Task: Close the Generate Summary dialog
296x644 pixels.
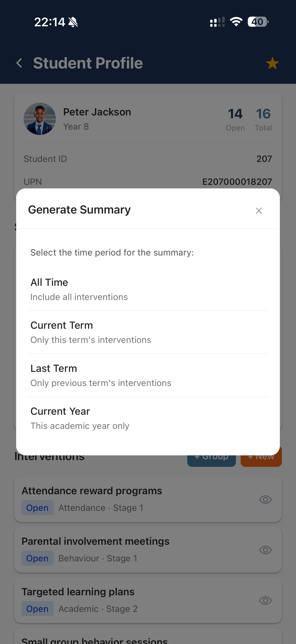Action: pyautogui.click(x=259, y=211)
